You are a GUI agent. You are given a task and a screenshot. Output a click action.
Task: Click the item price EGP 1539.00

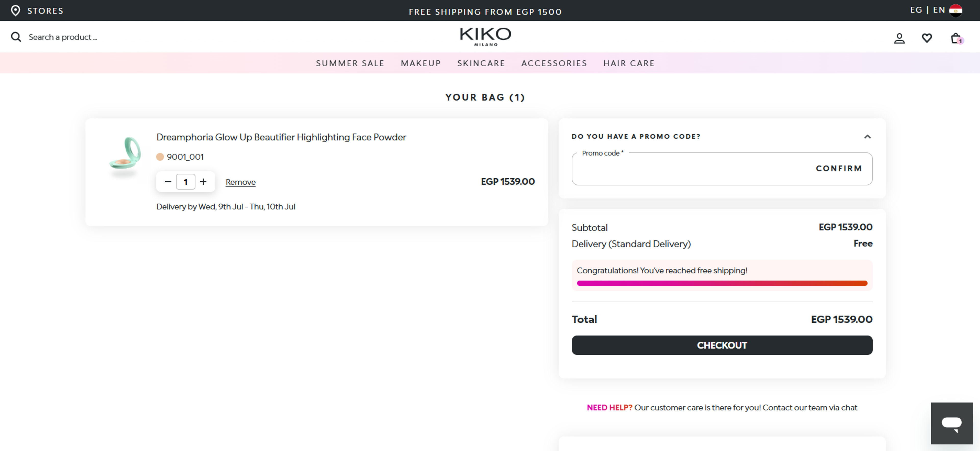coord(508,181)
